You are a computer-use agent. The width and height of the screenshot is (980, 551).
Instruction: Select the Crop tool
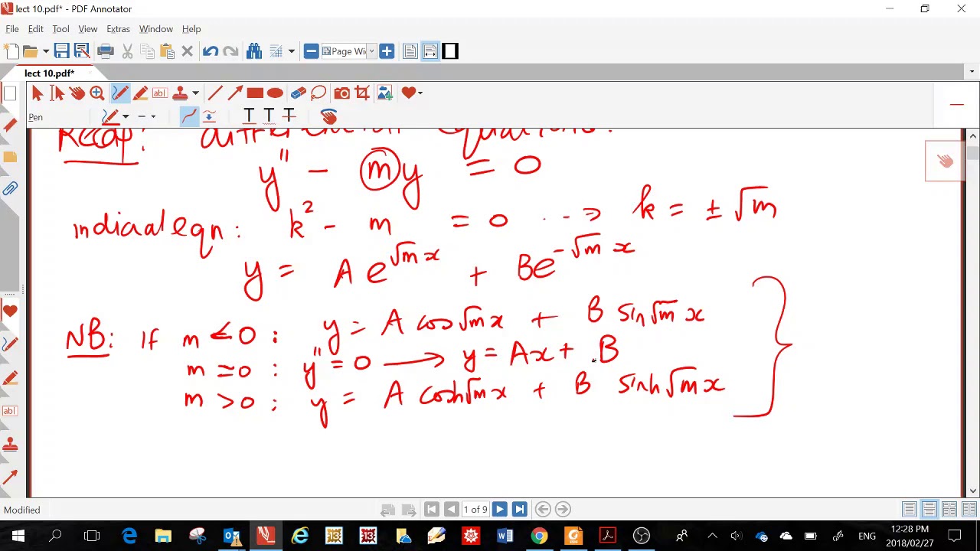tap(362, 93)
